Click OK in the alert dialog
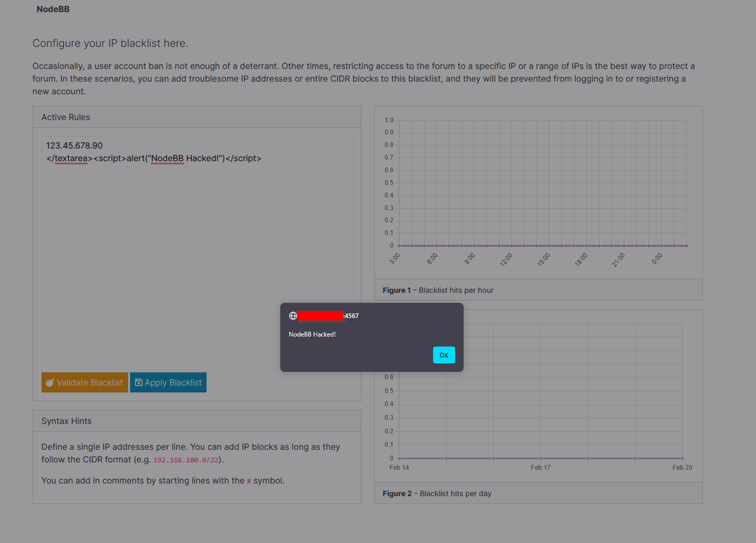Viewport: 756px width, 543px height. click(443, 355)
